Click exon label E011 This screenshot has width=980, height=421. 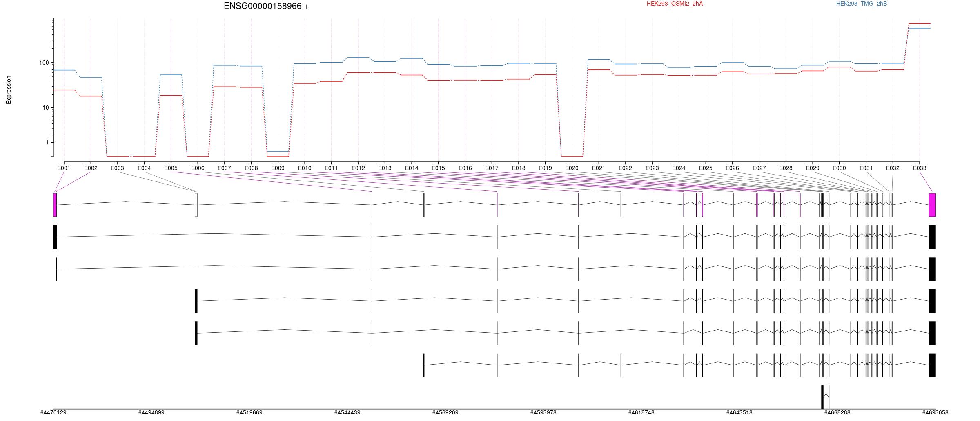(331, 168)
